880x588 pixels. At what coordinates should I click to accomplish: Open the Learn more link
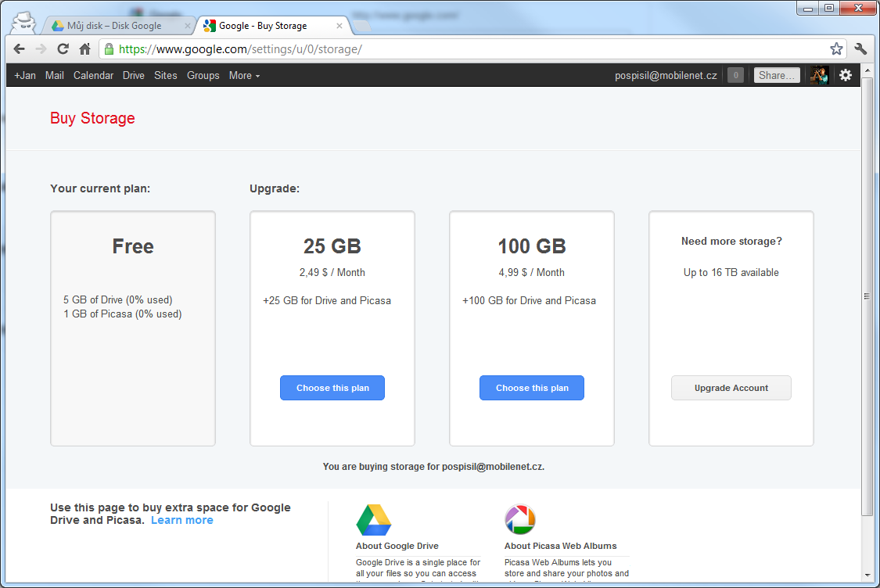(x=181, y=519)
